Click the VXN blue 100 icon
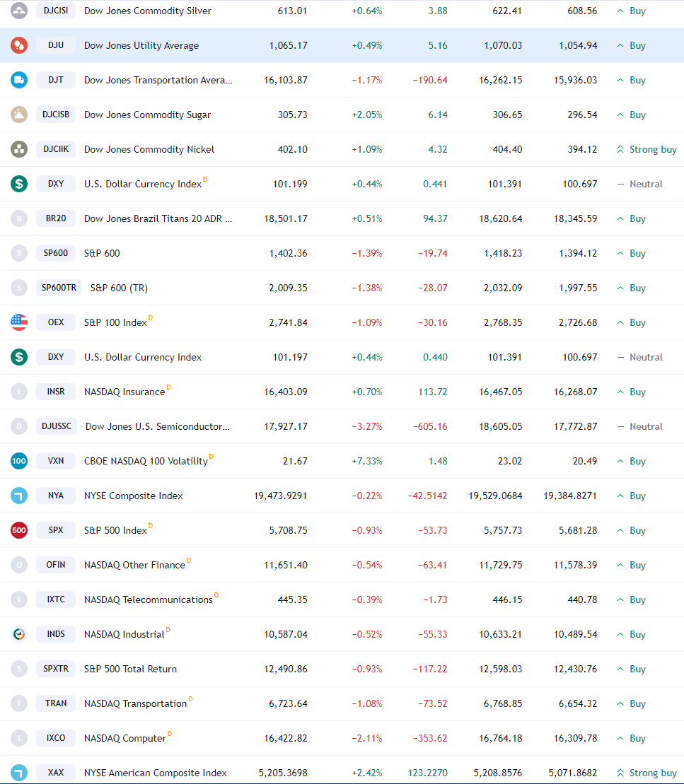Image resolution: width=684 pixels, height=784 pixels. (19, 461)
